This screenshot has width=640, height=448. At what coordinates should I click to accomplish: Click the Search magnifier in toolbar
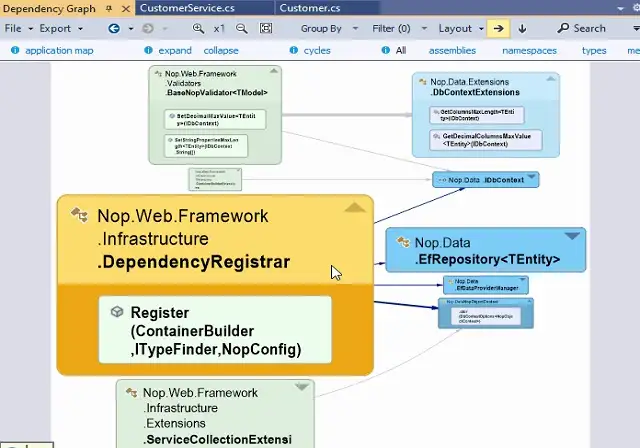[562, 29]
